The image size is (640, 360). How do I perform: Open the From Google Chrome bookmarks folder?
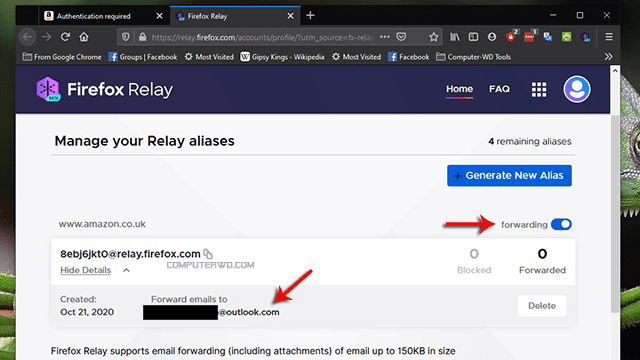[62, 57]
